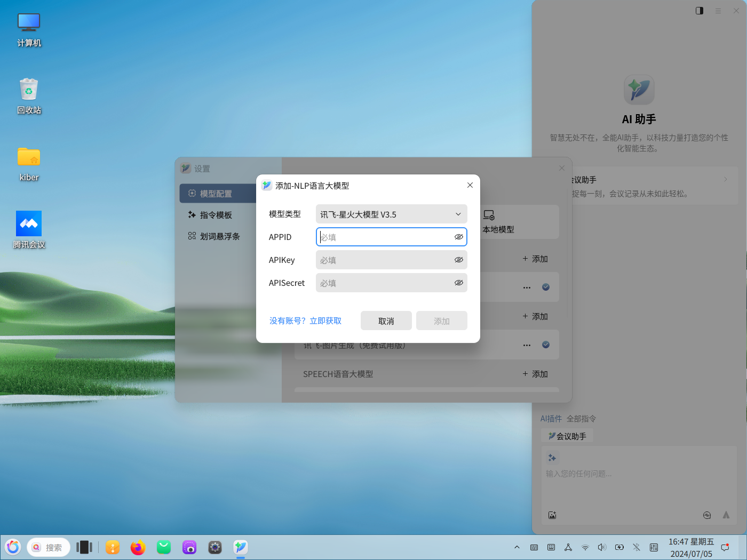Screen dimensions: 747x560
Task: Toggle APIKey visibility eye icon
Action: tap(458, 260)
